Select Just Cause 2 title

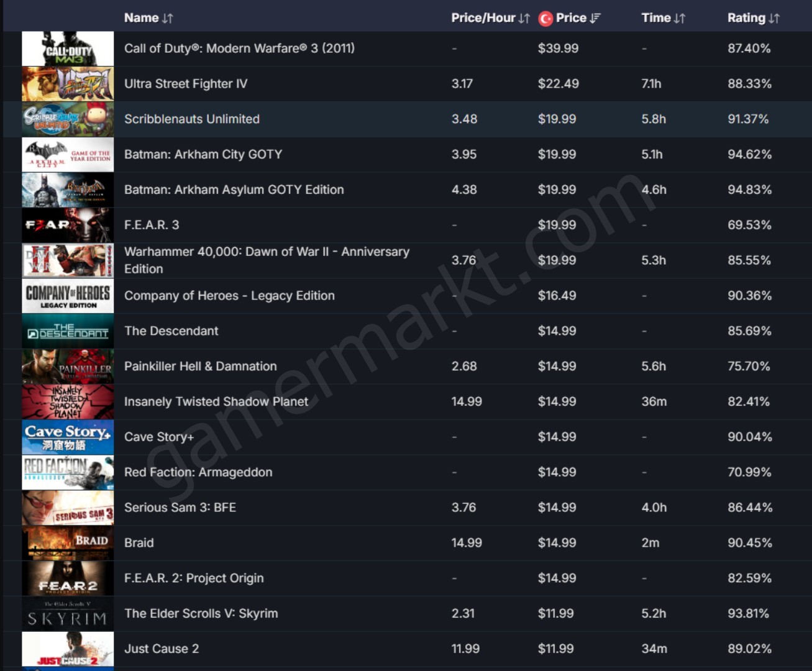pos(162,649)
